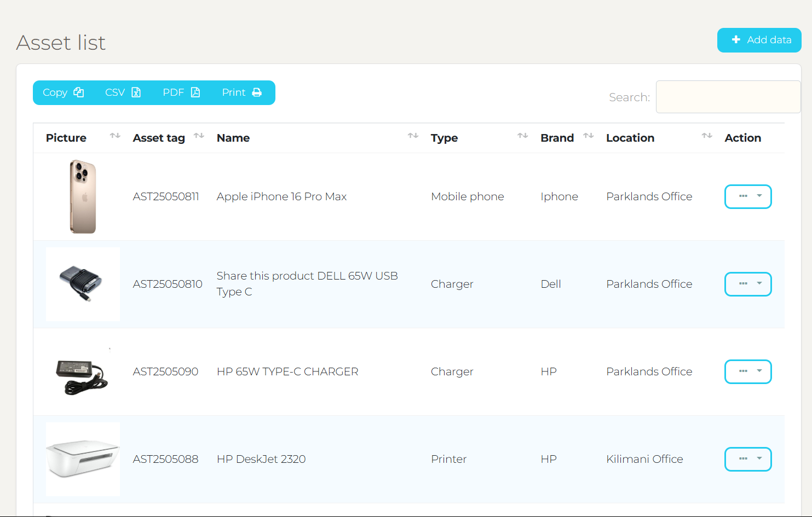The height and width of the screenshot is (517, 812).
Task: Focus the Search input field
Action: pyautogui.click(x=728, y=97)
